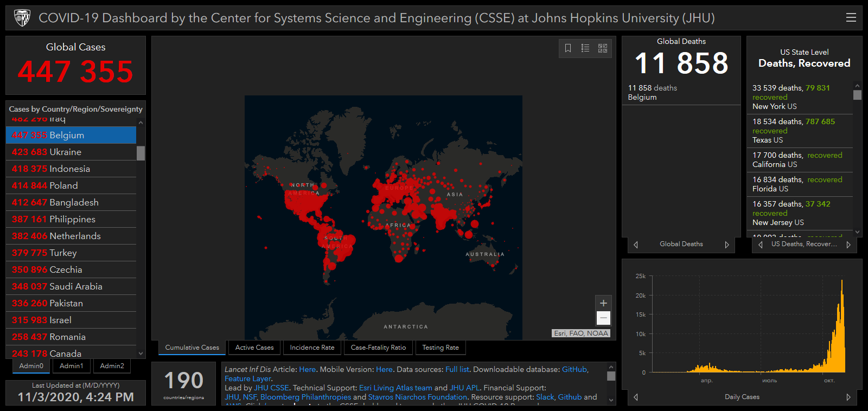The image size is (868, 411).
Task: Show next chart after Daily Cases
Action: 848,397
